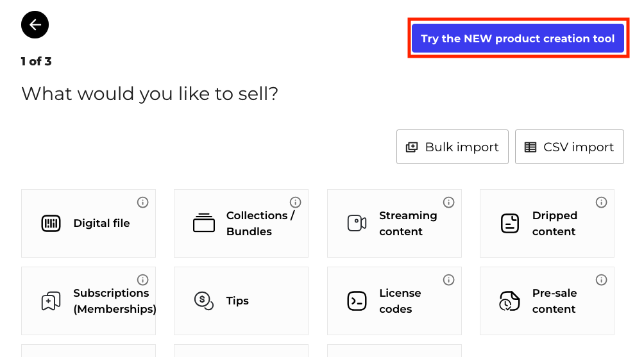Open Bulk import
The height and width of the screenshot is (357, 644).
point(452,147)
